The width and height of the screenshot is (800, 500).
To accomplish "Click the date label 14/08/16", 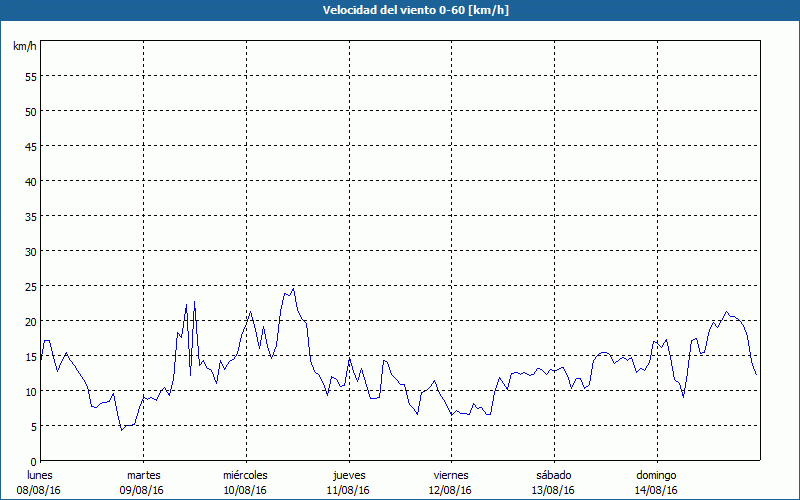I will [656, 490].
